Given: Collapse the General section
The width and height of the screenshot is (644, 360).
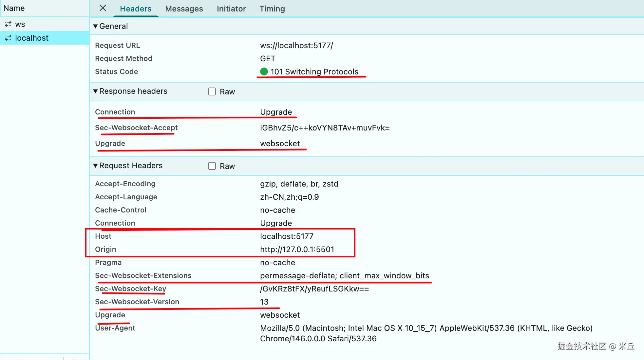Looking at the screenshot, I should click(95, 26).
